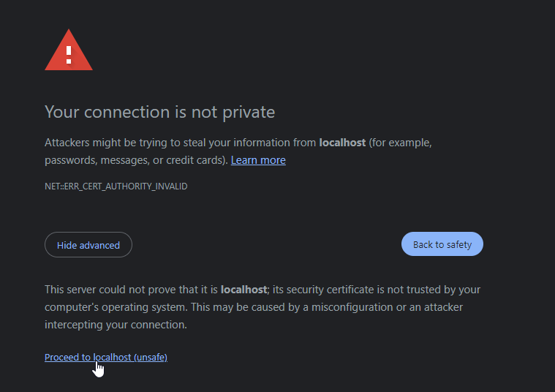This screenshot has width=555, height=392.
Task: Click bold localhost in 'This server could not prove'
Action: [243, 290]
